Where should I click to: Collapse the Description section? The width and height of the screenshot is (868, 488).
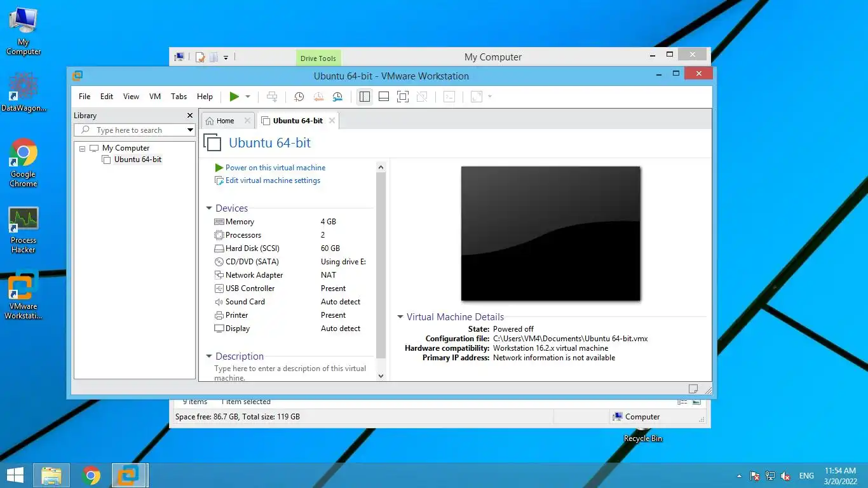point(209,356)
